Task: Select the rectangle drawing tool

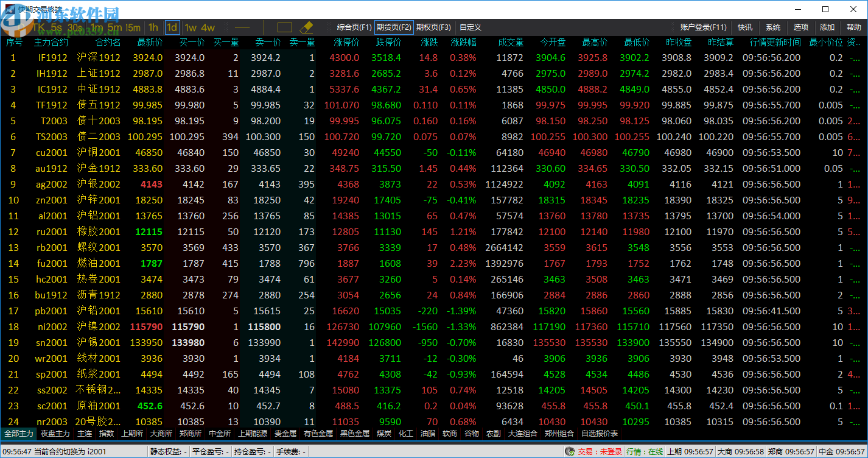Action: click(285, 27)
